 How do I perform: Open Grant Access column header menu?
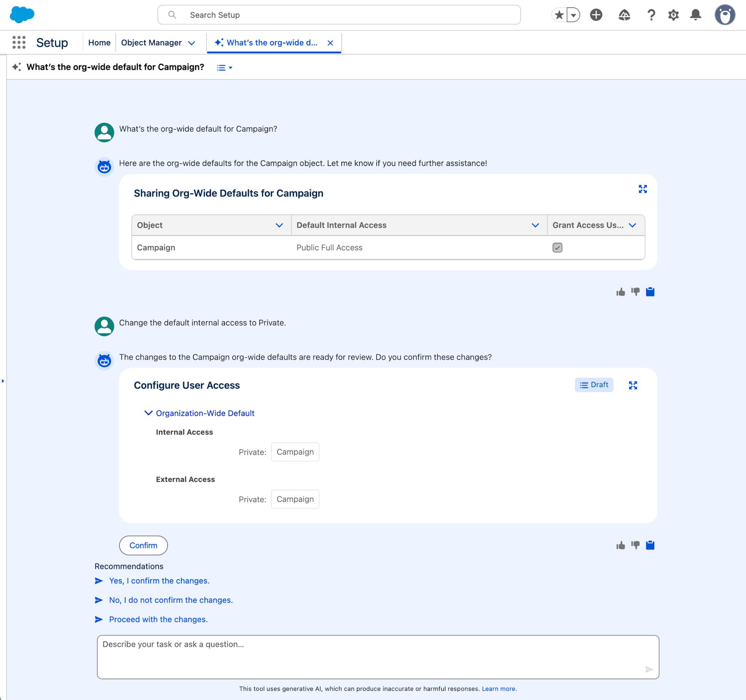[x=632, y=225]
